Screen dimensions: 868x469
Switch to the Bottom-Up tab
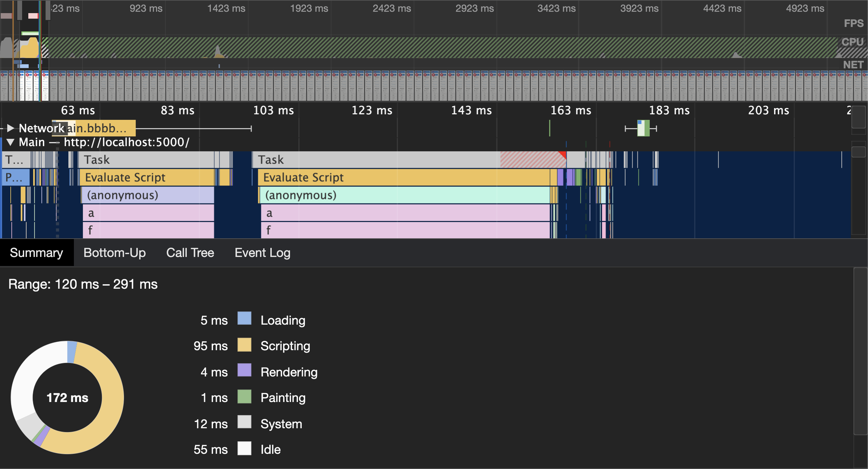tap(114, 253)
